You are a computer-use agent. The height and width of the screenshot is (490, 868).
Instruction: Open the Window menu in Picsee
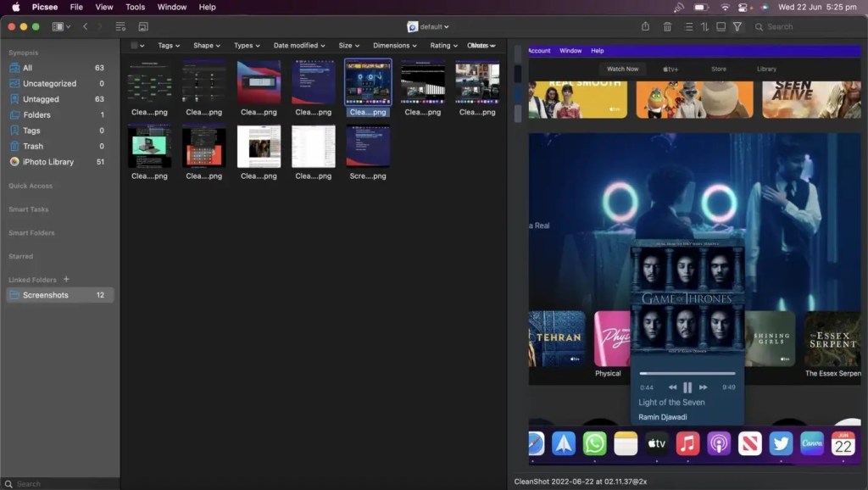pyautogui.click(x=171, y=7)
